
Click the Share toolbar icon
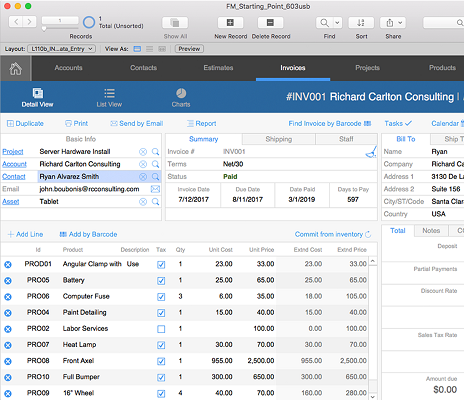tap(390, 23)
